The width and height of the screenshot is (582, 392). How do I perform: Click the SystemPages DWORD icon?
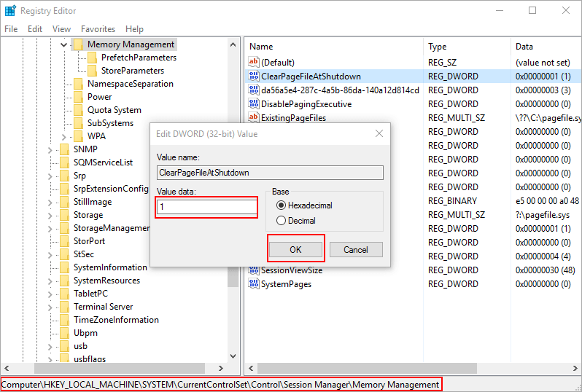(x=254, y=283)
